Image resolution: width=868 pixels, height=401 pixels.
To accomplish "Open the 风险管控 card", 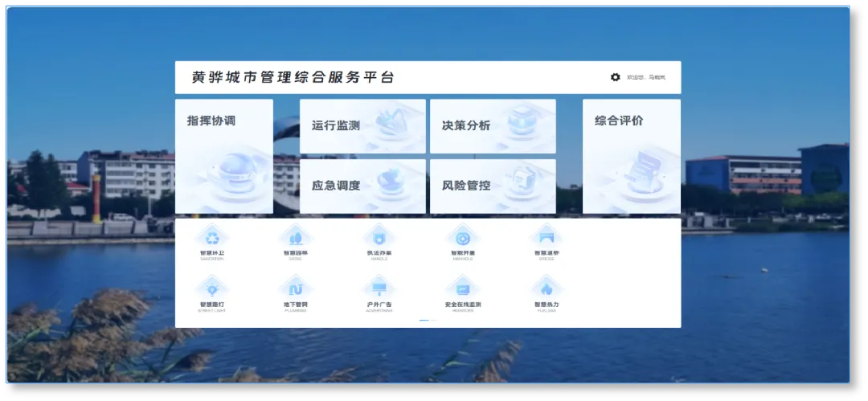I will pyautogui.click(x=493, y=186).
